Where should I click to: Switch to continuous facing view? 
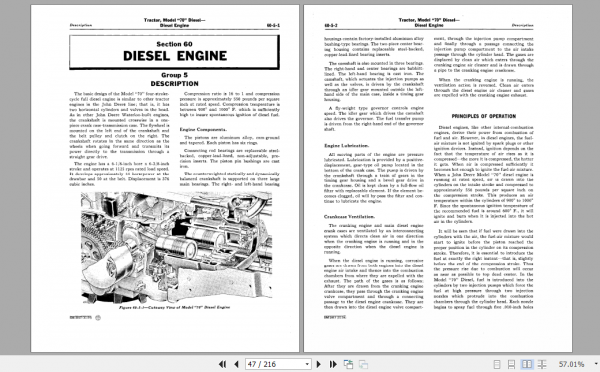coord(542,364)
